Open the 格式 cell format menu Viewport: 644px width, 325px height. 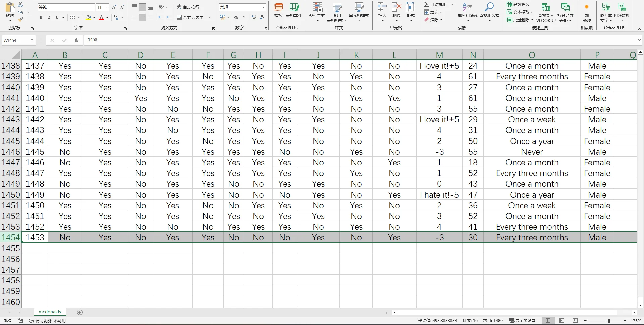411,13
